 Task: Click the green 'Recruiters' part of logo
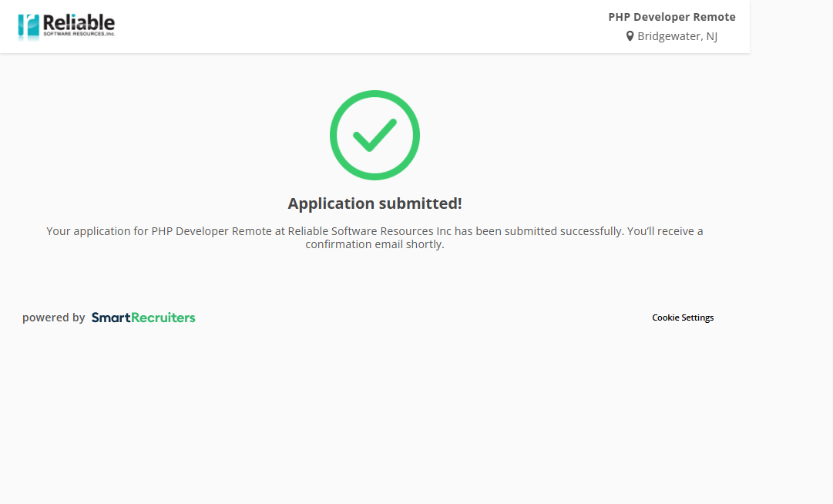pos(163,318)
